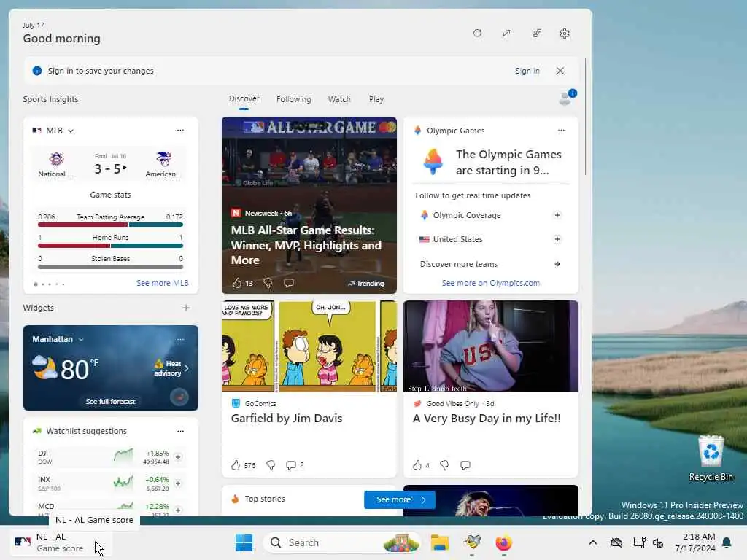
Task: Click the taskbar Search box
Action: (x=341, y=542)
